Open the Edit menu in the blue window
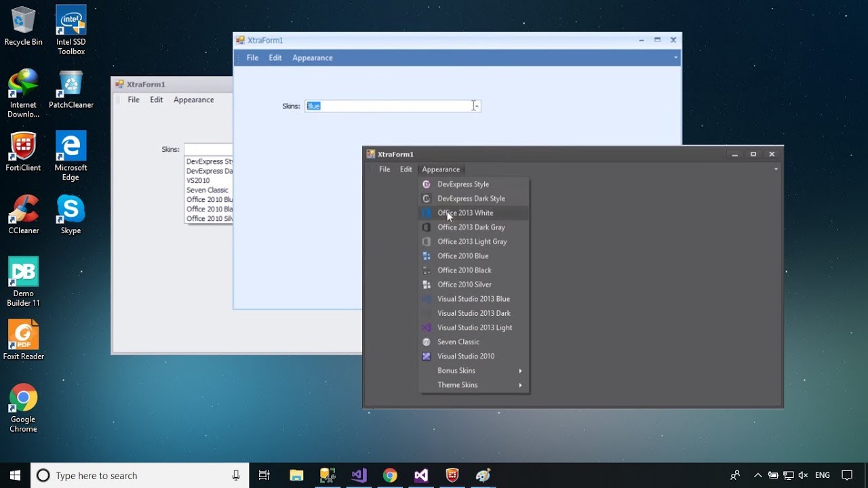Viewport: 868px width, 488px height. [275, 58]
